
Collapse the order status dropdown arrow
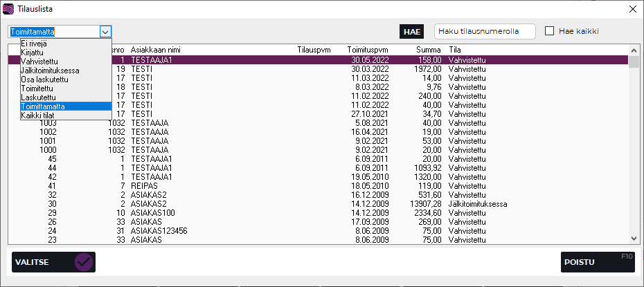105,31
